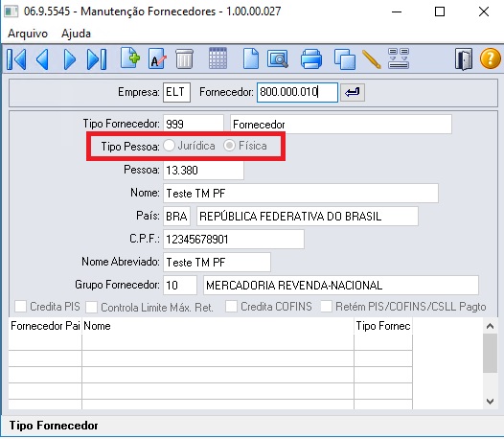Click the C.P.F. field 12345678901
The height and width of the screenshot is (439, 504).
point(234,240)
